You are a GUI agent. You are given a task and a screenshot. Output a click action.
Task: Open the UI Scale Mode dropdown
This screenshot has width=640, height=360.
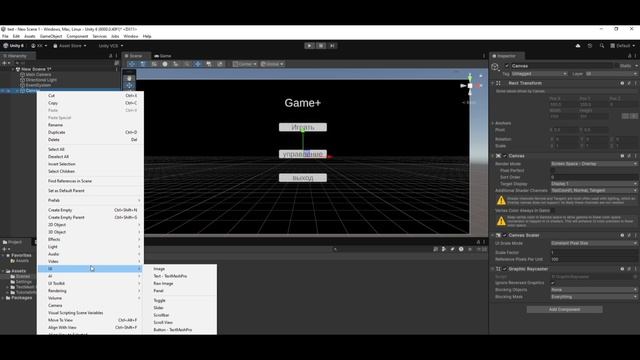click(x=594, y=243)
